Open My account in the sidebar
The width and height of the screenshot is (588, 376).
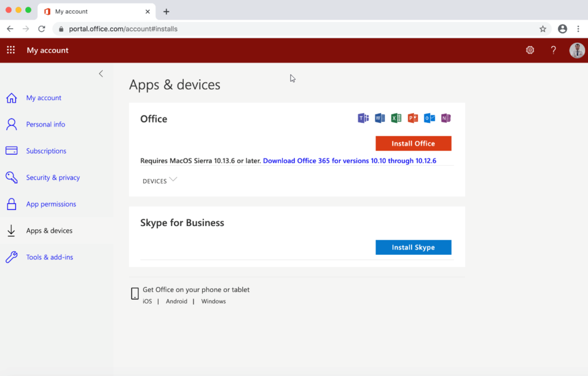pyautogui.click(x=44, y=98)
